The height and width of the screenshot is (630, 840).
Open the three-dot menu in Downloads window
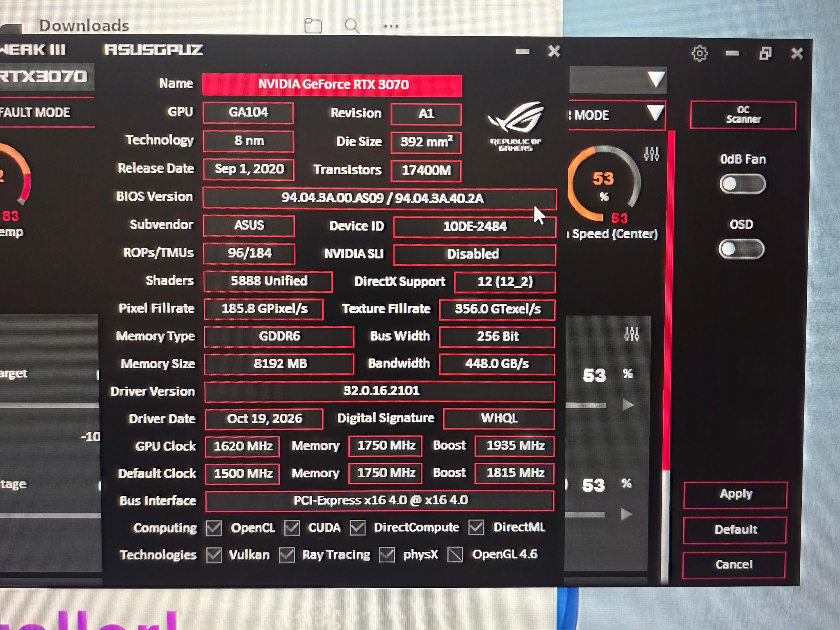point(391,27)
